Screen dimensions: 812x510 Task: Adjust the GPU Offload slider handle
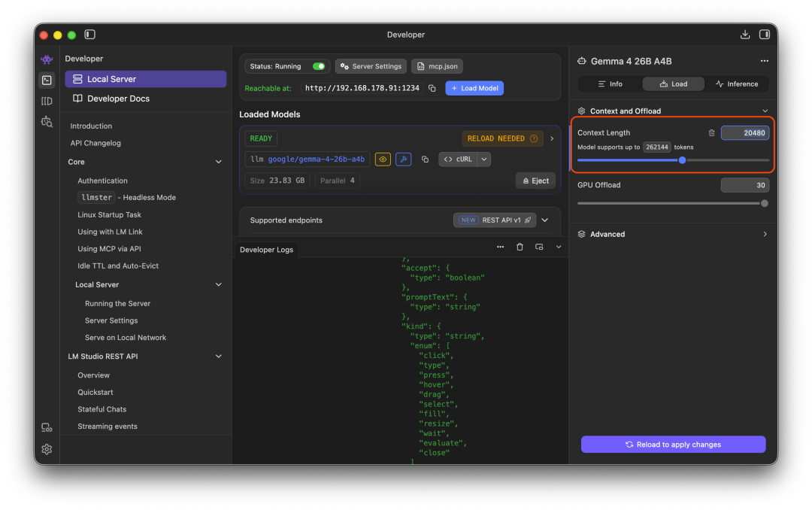pyautogui.click(x=765, y=203)
